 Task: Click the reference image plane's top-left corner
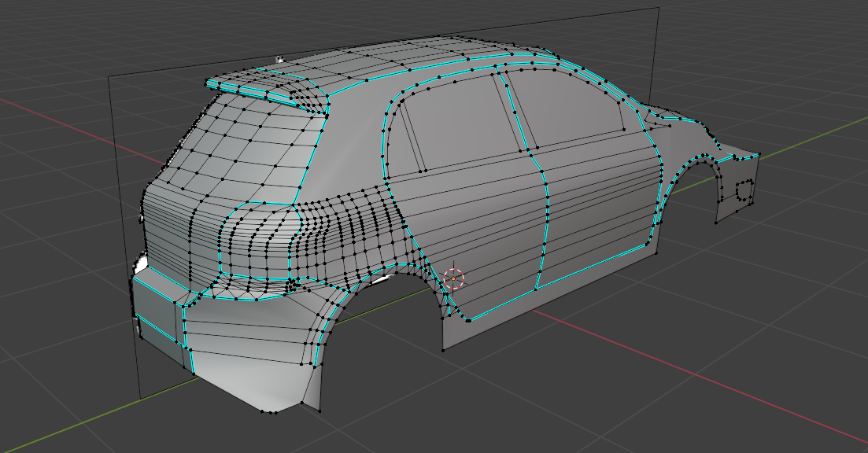(109, 76)
